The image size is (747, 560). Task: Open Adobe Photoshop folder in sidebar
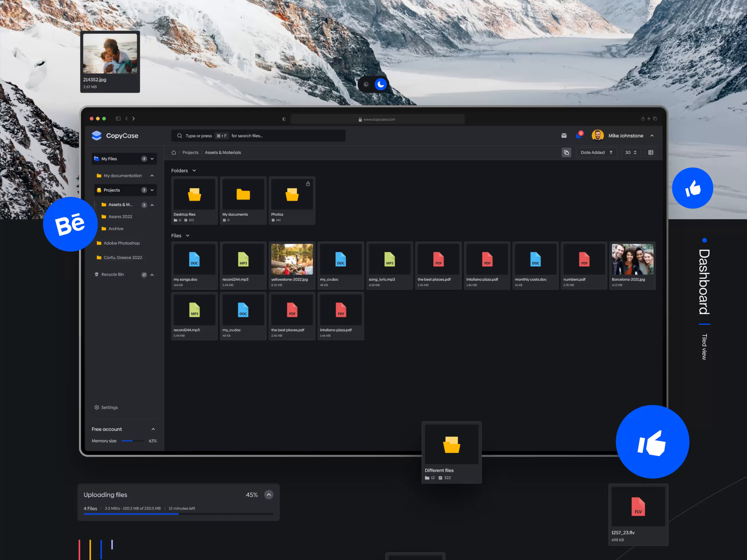click(x=121, y=243)
